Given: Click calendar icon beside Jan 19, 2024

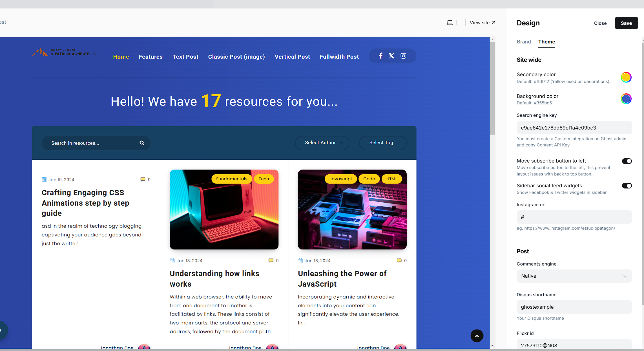Looking at the screenshot, I should (x=44, y=179).
